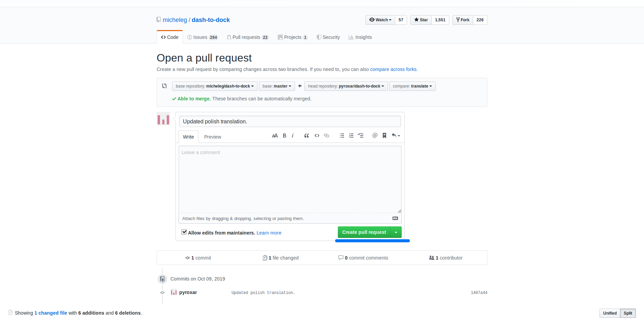Viewport: 644px width, 318px height.
Task: Open the micheleg user link
Action: [175, 20]
